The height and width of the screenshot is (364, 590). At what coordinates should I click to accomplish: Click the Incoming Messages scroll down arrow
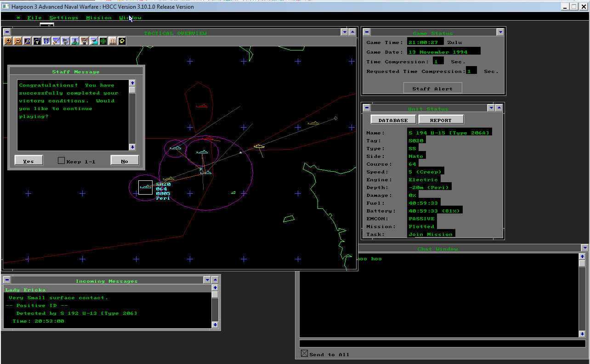click(215, 325)
